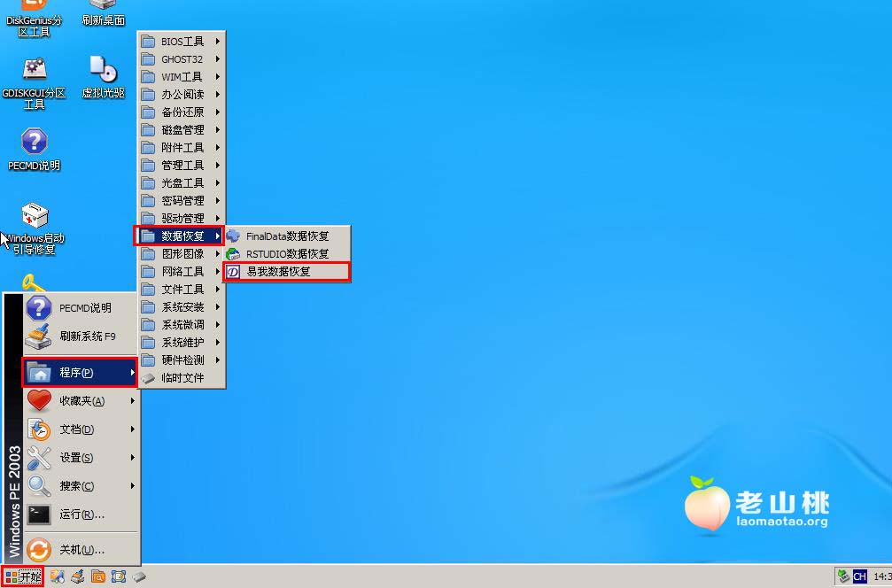Click the gray disk quick launch icon
Screen dimensions: 892x588
139,576
